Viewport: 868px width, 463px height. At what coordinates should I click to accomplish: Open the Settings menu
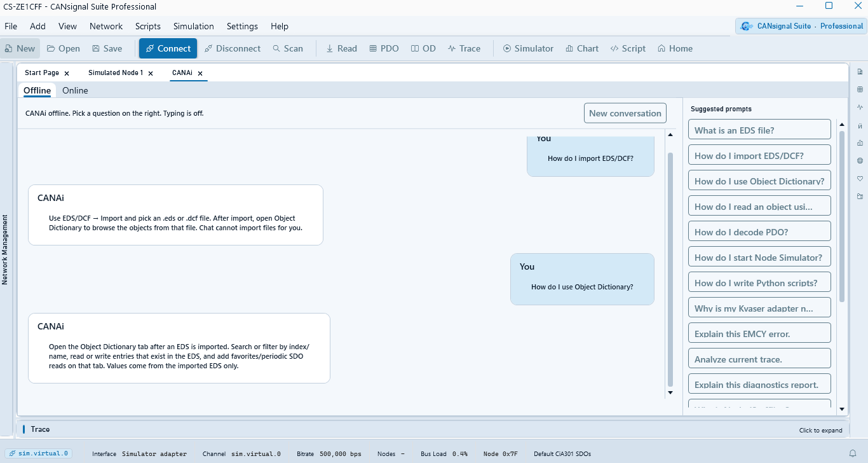[242, 26]
